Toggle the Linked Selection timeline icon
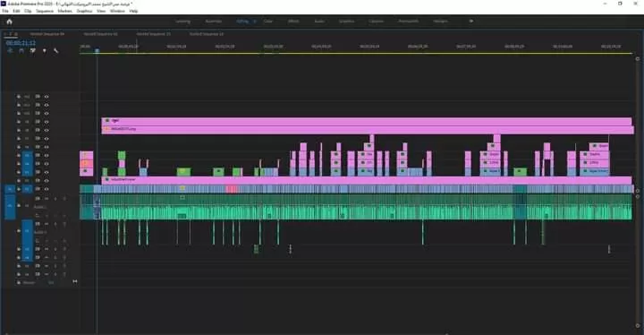 [33, 51]
